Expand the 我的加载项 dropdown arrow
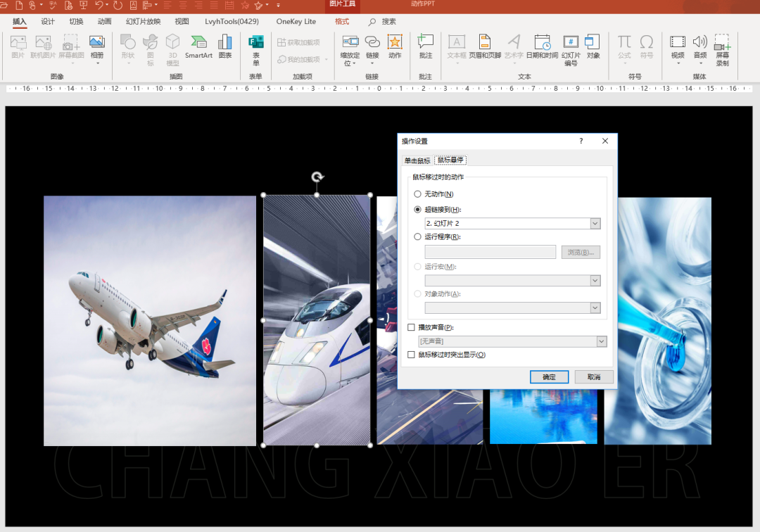The width and height of the screenshot is (760, 532). coord(327,60)
